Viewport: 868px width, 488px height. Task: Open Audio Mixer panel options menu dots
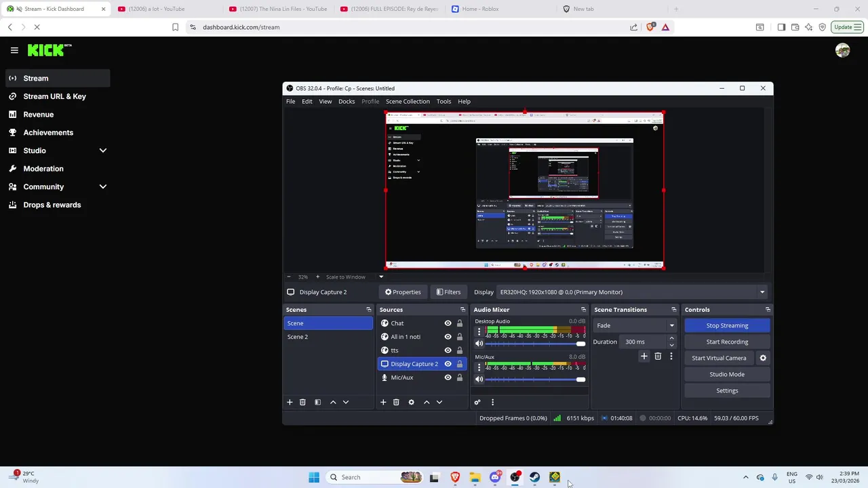[x=492, y=402]
